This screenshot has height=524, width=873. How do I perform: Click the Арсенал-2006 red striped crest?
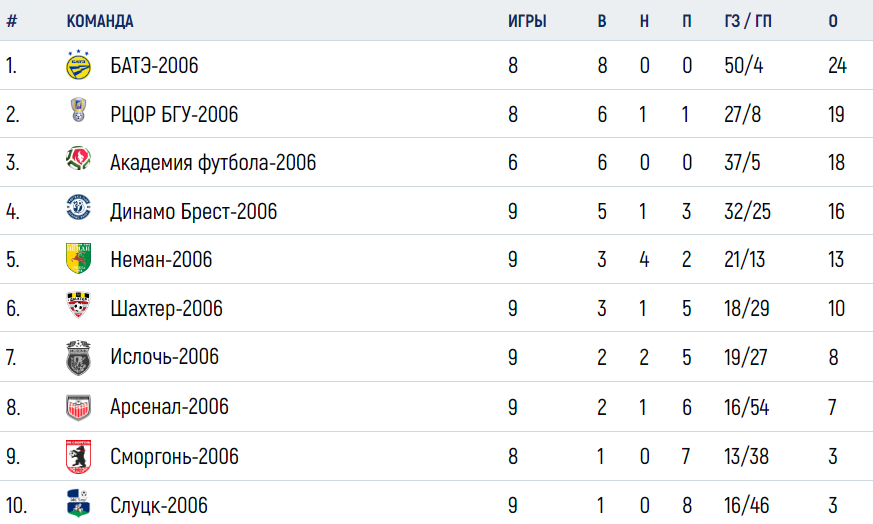79,408
